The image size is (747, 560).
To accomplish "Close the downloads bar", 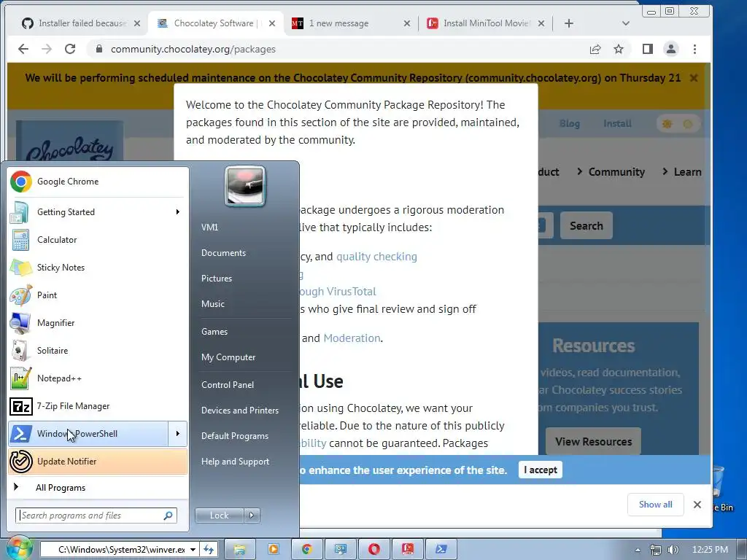I will click(x=697, y=505).
